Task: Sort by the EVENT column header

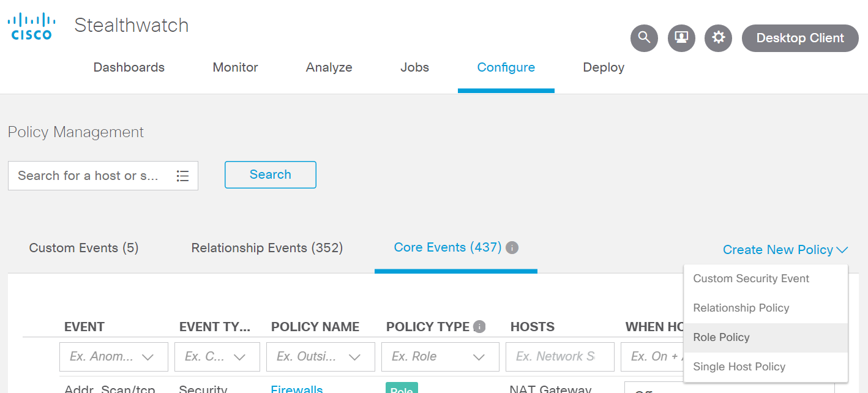Action: (x=84, y=327)
